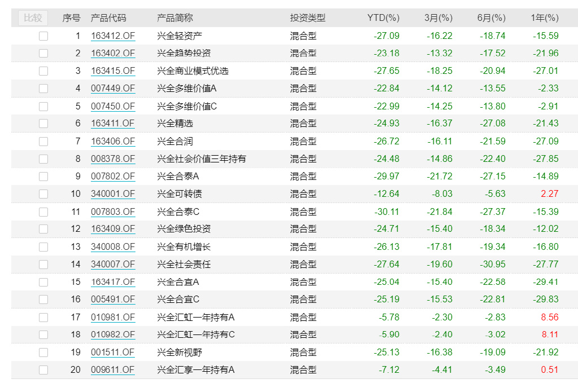Click YTD value -30.11 for 兴全合泰C
Screen dimensions: 578x392
click(387, 212)
